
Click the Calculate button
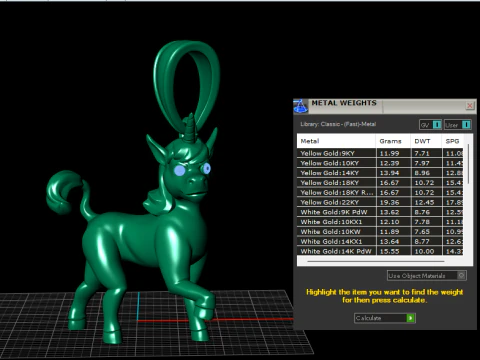(385, 318)
